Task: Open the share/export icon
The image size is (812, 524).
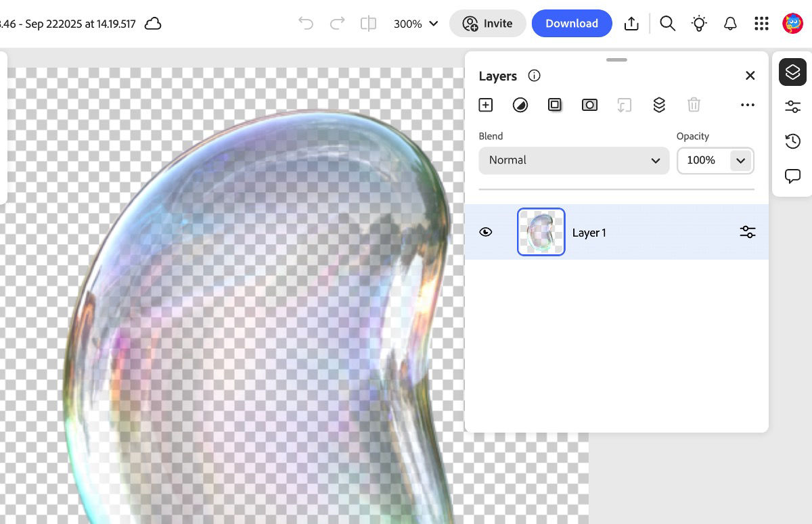Action: [x=631, y=24]
